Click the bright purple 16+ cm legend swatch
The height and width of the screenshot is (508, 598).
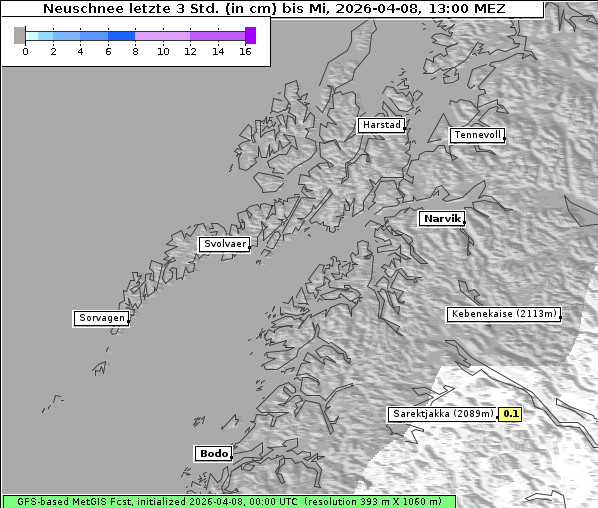[x=251, y=35]
